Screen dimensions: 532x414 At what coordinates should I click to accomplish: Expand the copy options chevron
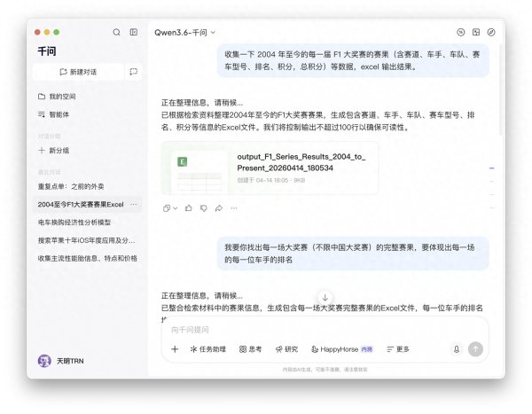(175, 208)
